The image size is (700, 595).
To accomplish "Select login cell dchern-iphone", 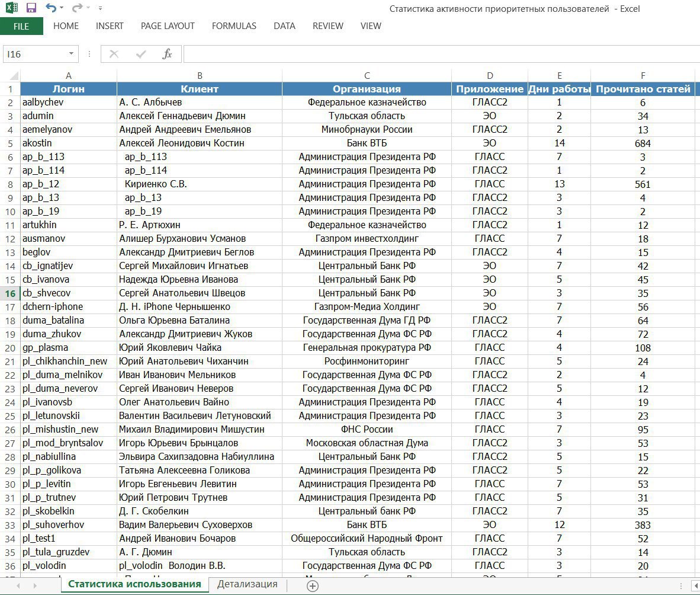I will point(69,306).
